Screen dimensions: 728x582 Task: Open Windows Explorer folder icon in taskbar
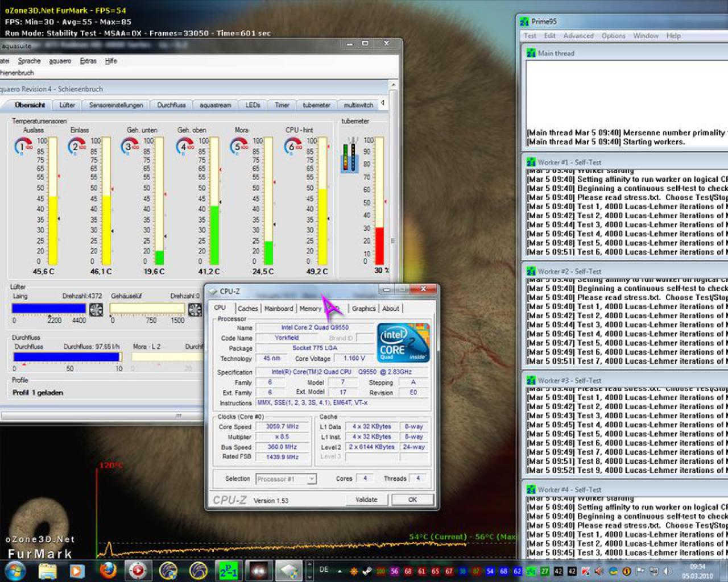[x=48, y=570]
